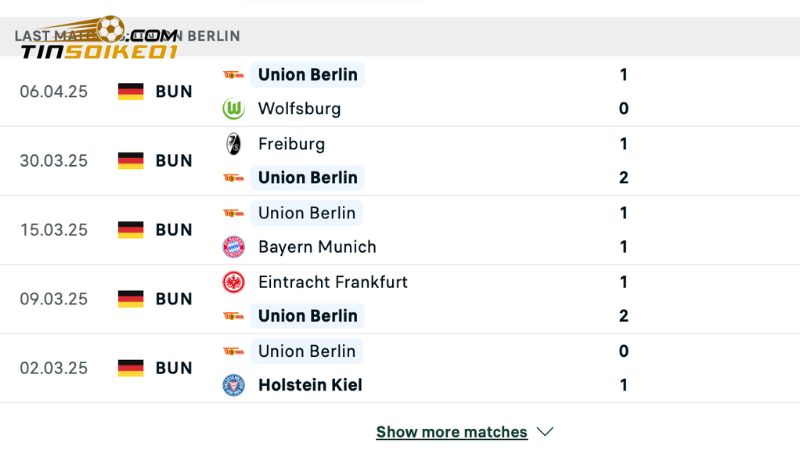
Task: Click Union Berlin in the Freiburg match
Action: click(308, 178)
